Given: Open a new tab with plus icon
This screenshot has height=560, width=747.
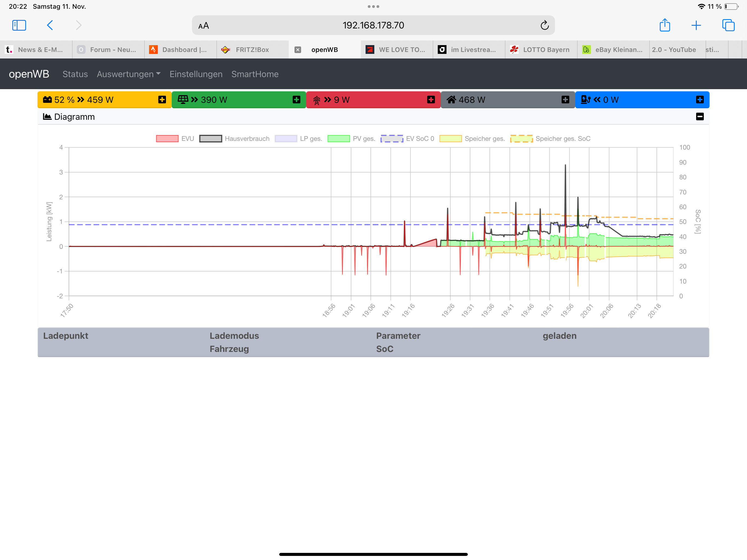Looking at the screenshot, I should pyautogui.click(x=696, y=25).
